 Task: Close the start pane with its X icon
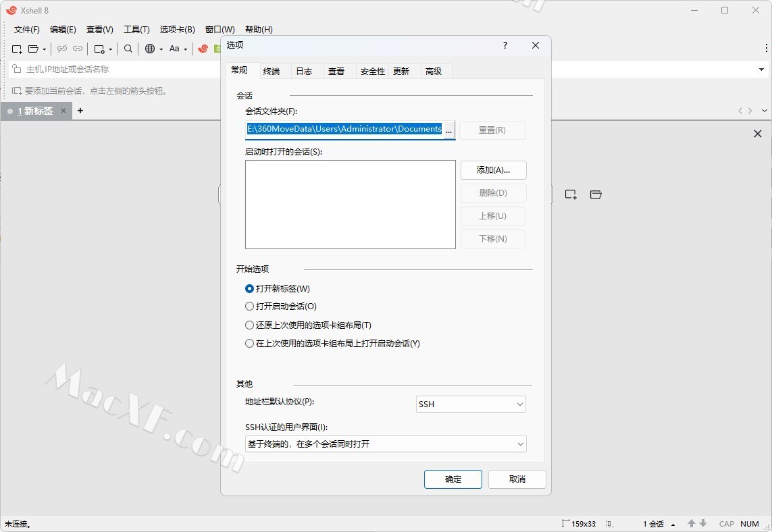tap(758, 134)
